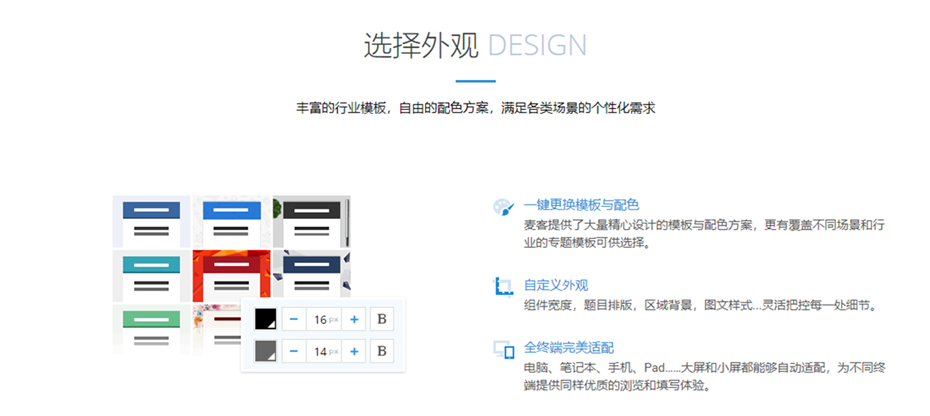The height and width of the screenshot is (416, 930).
Task: Click the multi-device monitor icon
Action: 504,350
